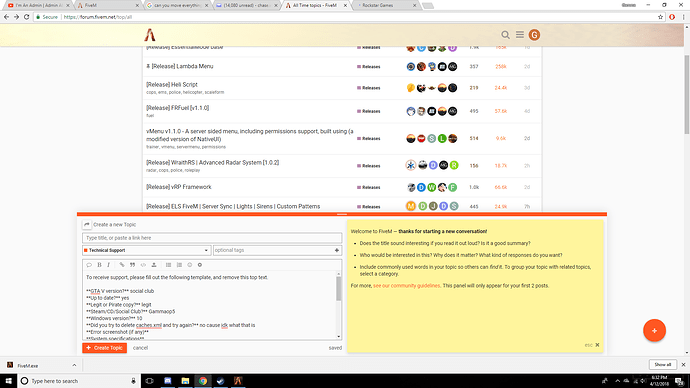Focus the topic title input field
The image size is (690, 388).
[212, 238]
